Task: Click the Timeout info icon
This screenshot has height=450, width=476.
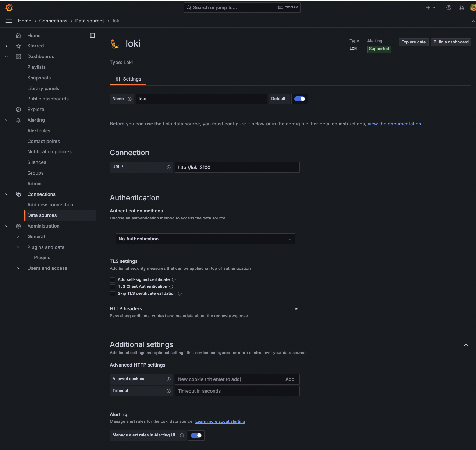Action: pos(168,391)
